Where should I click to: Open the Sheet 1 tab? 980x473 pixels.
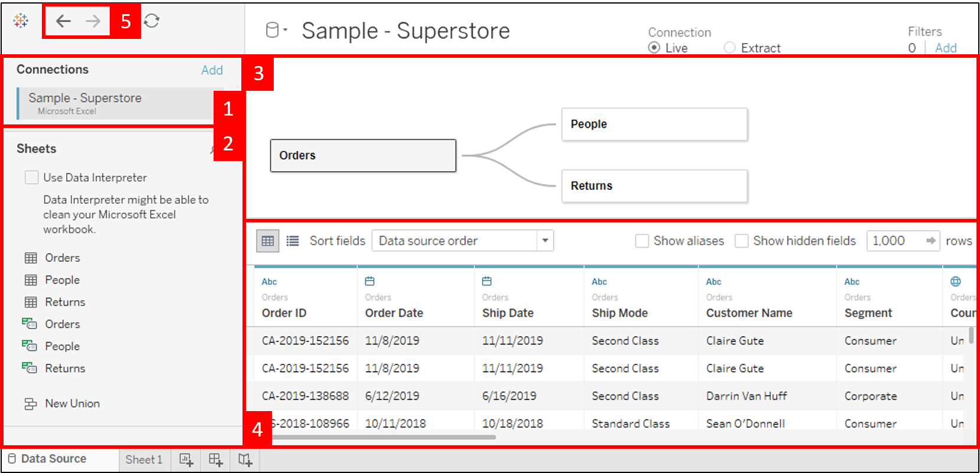[143, 459]
